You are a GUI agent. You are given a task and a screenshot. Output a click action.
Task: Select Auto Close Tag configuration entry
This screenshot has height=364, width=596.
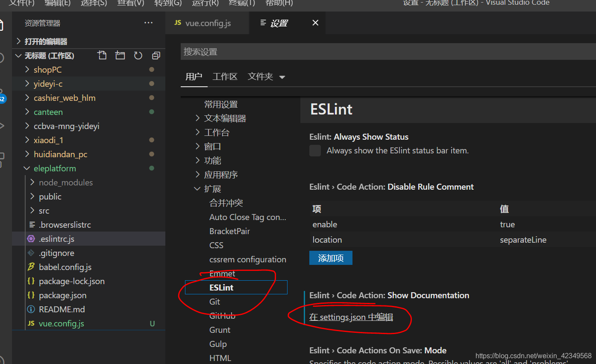[x=248, y=217]
